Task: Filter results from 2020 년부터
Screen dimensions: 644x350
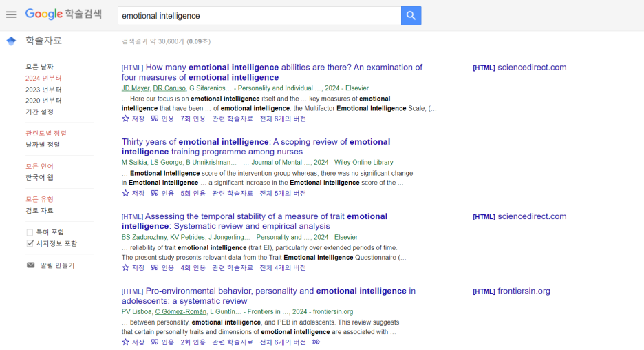Action: tap(43, 101)
